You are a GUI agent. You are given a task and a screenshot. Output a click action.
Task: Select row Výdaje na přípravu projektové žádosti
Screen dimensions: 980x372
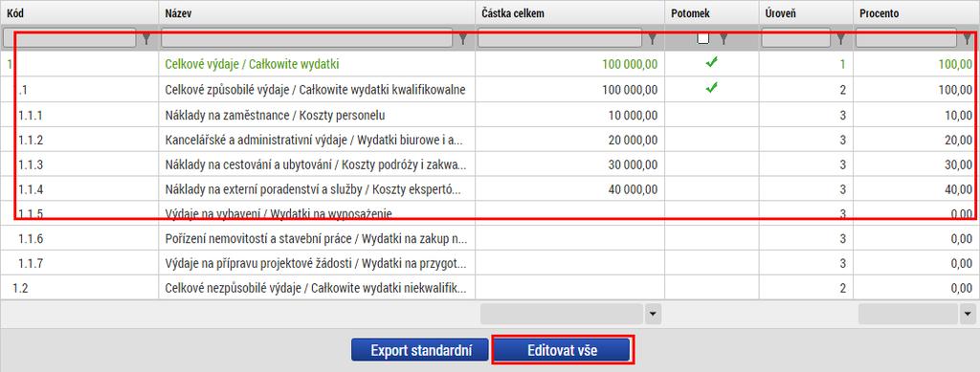click(x=490, y=263)
